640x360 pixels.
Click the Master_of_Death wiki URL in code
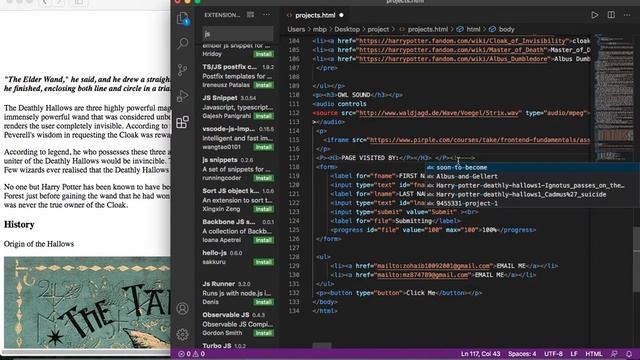[x=452, y=50]
